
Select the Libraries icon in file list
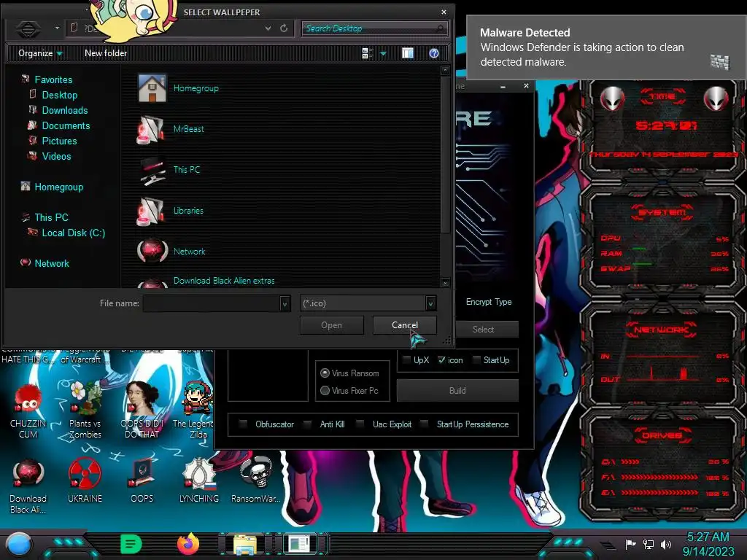point(152,211)
